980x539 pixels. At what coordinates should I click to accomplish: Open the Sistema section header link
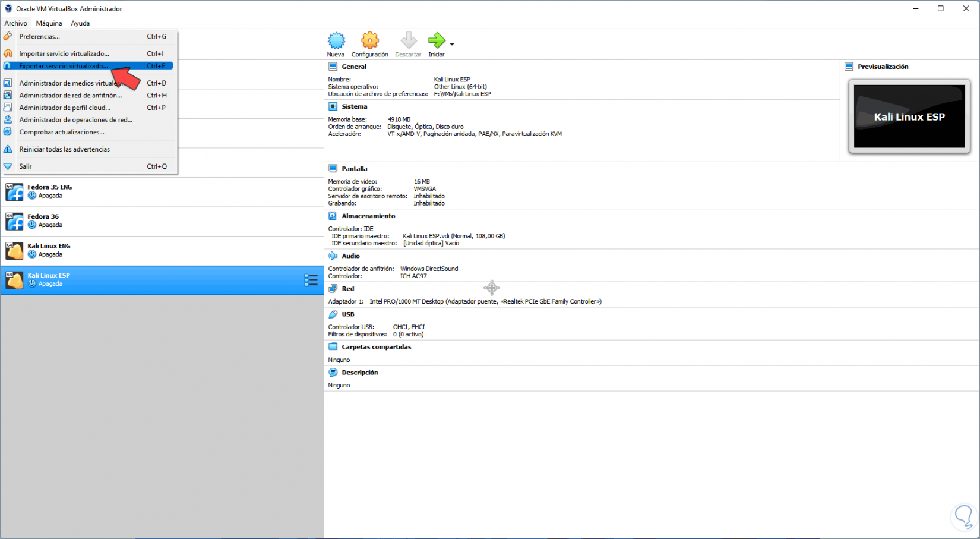tap(355, 106)
